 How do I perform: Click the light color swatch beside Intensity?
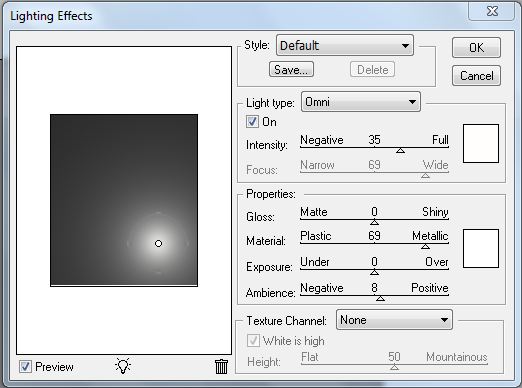(x=481, y=143)
